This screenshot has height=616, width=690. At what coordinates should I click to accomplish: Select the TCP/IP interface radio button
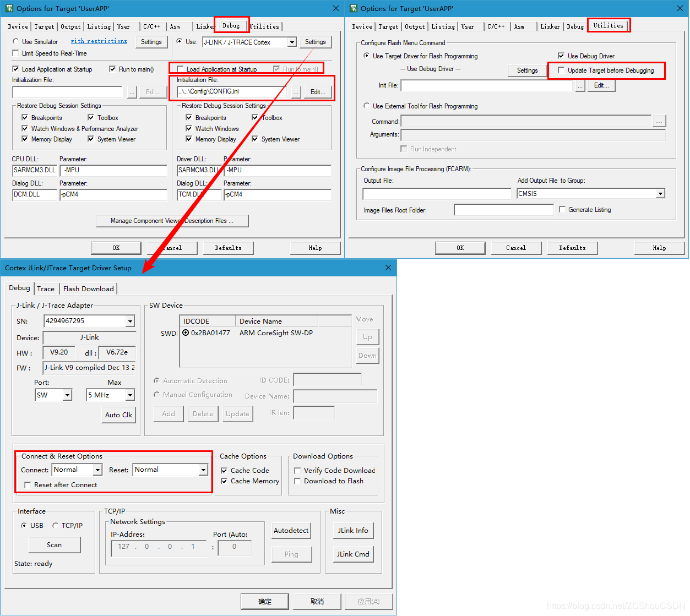tap(55, 526)
